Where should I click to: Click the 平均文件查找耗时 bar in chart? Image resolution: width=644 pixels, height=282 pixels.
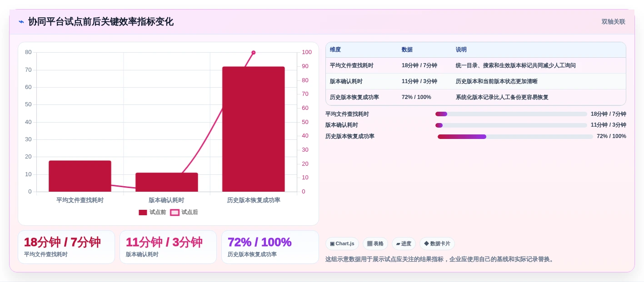coord(80,176)
